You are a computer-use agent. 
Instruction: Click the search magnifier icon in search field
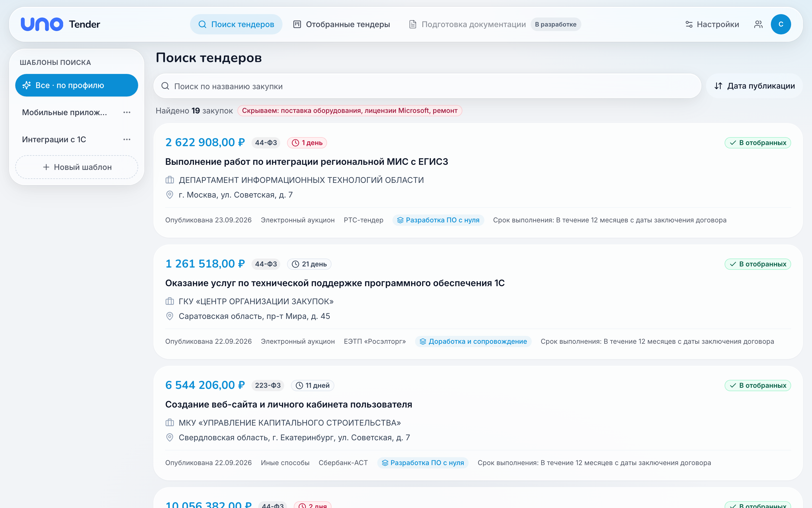165,86
